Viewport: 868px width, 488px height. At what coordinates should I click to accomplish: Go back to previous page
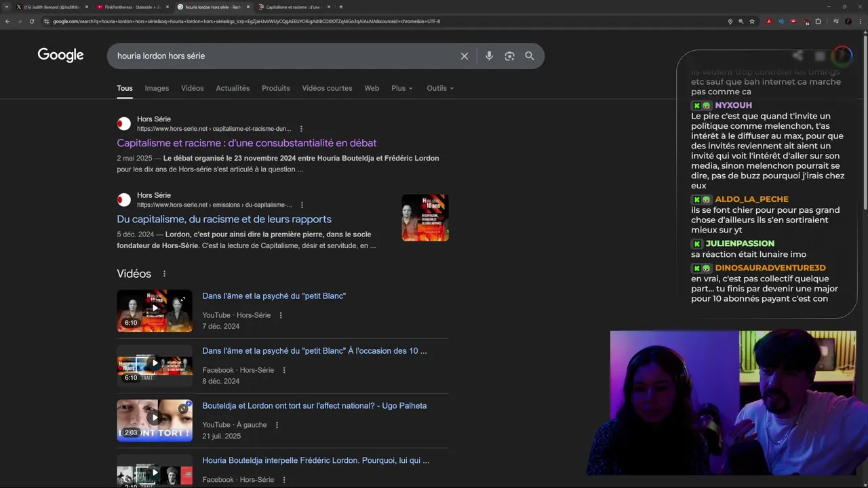pos(7,21)
